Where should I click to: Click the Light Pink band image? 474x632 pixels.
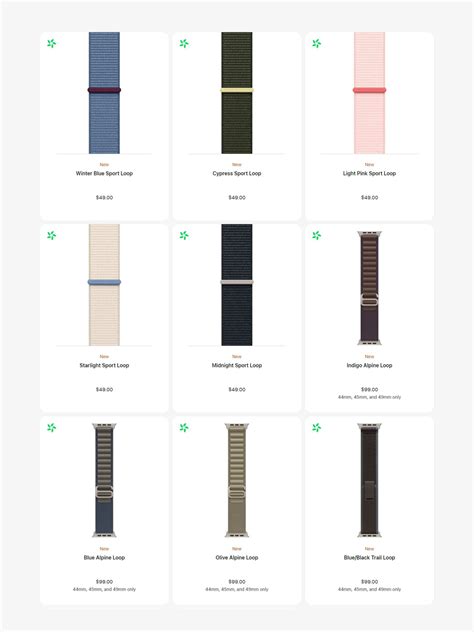click(370, 93)
